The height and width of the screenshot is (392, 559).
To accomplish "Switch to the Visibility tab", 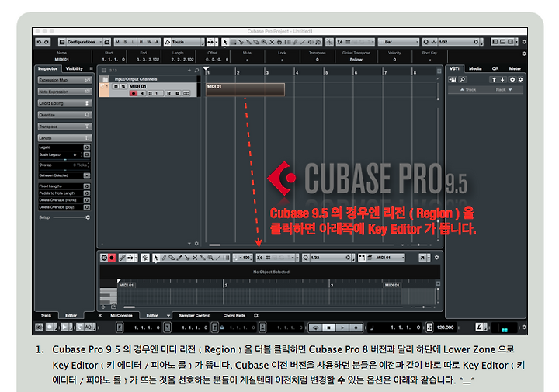I will pos(75,69).
